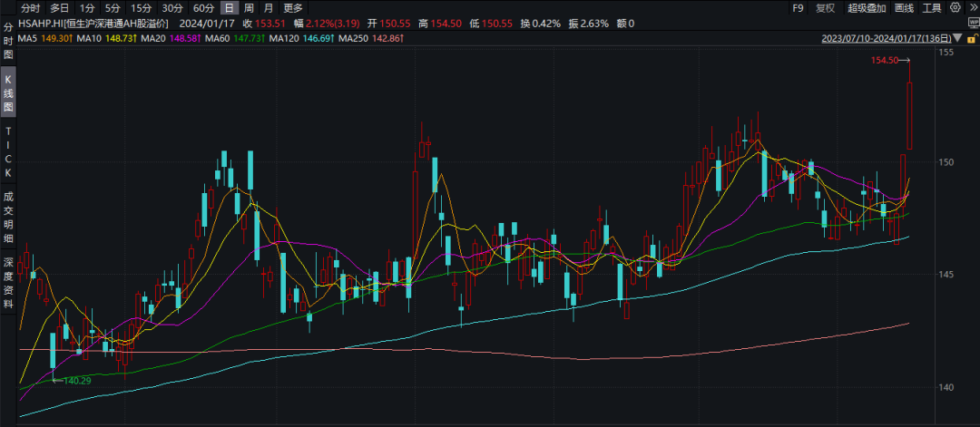Switch to the 60分 period tab
Screen dimensions: 980x427
pos(204,8)
